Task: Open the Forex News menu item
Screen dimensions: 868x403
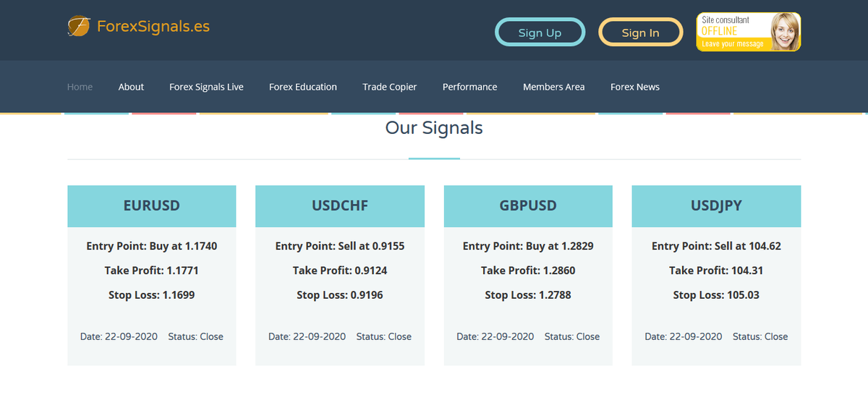Action: pos(635,87)
